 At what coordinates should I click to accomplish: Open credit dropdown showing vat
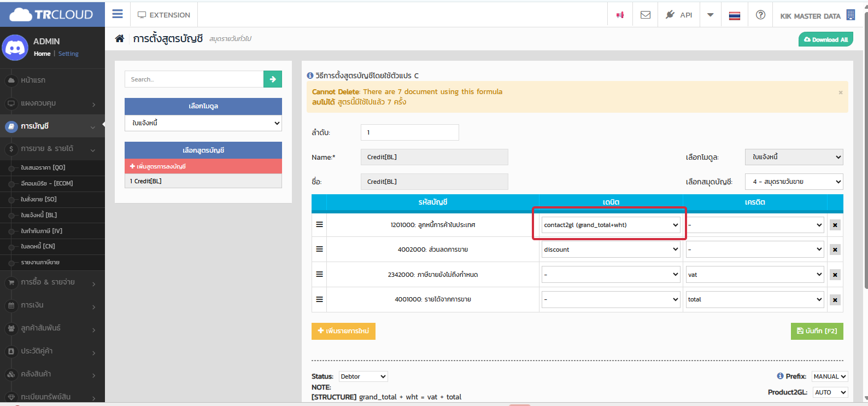pos(755,275)
